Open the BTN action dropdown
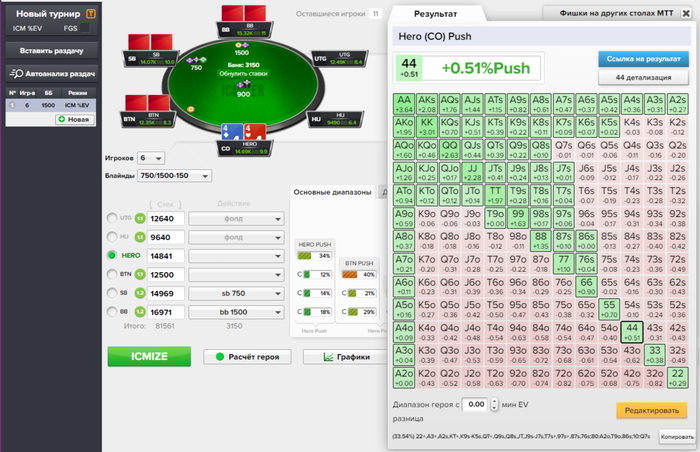Viewport: 700px width, 452px height. 236,275
